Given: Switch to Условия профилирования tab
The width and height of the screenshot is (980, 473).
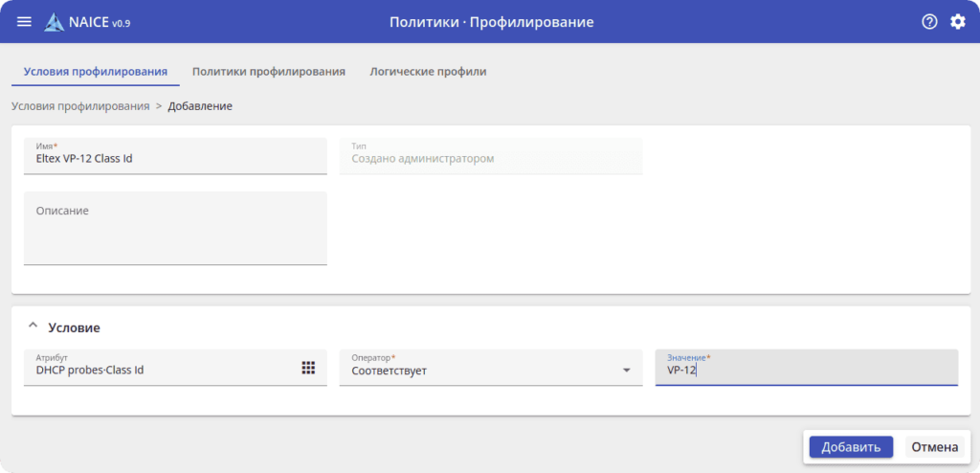Looking at the screenshot, I should [x=95, y=72].
